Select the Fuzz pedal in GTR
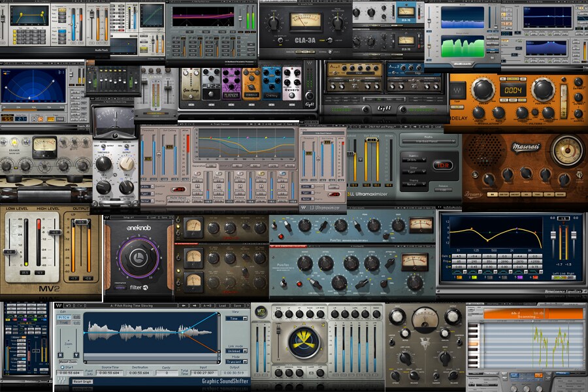Viewport: 588px width, 392px height. click(x=211, y=84)
